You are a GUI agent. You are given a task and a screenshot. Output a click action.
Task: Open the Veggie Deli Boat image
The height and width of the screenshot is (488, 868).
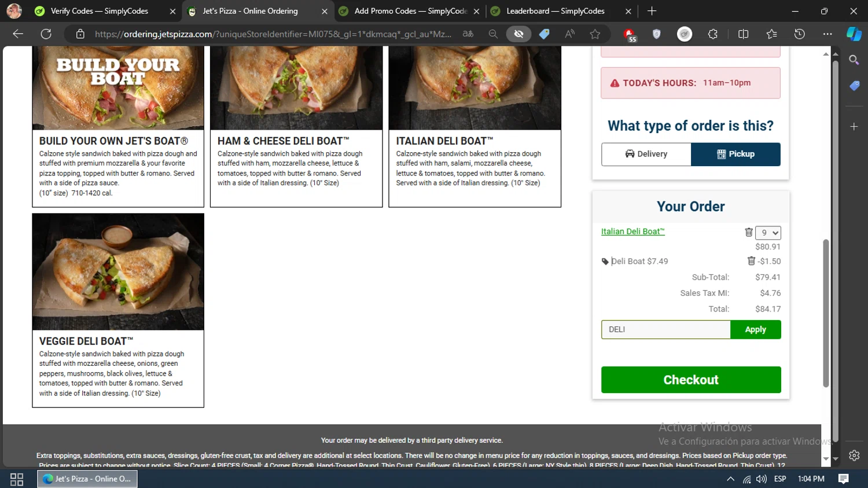point(118,271)
